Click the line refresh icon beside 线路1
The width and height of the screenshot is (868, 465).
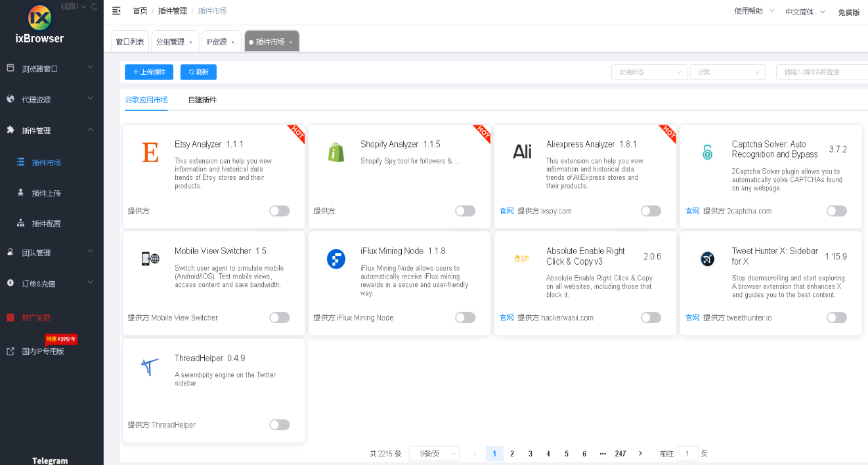click(95, 7)
